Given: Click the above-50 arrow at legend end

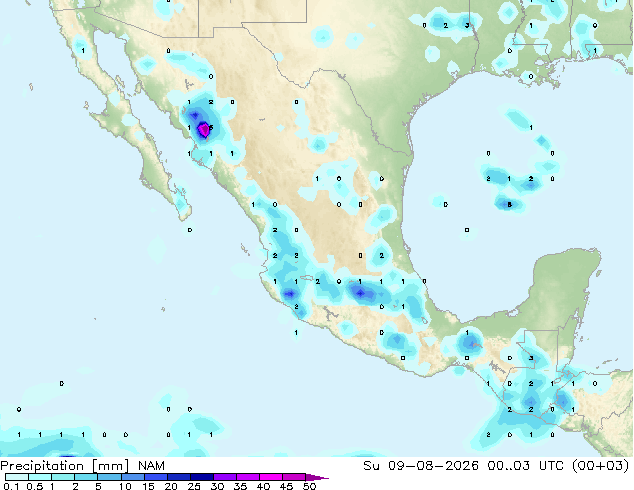Looking at the screenshot, I should pyautogui.click(x=317, y=477).
